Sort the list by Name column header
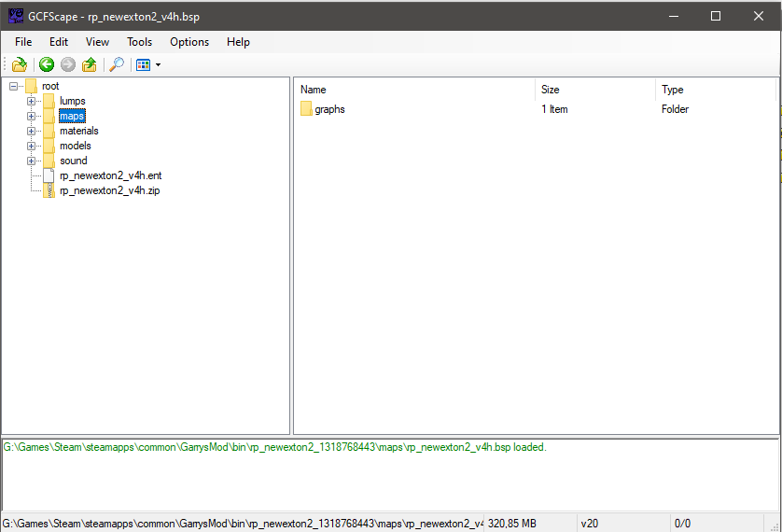 (x=414, y=90)
